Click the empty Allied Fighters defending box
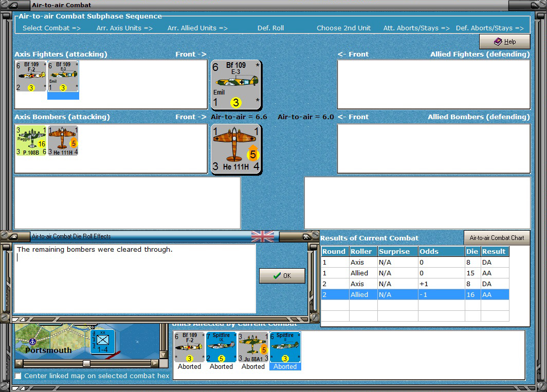Image resolution: width=547 pixels, height=392 pixels. pyautogui.click(x=433, y=85)
